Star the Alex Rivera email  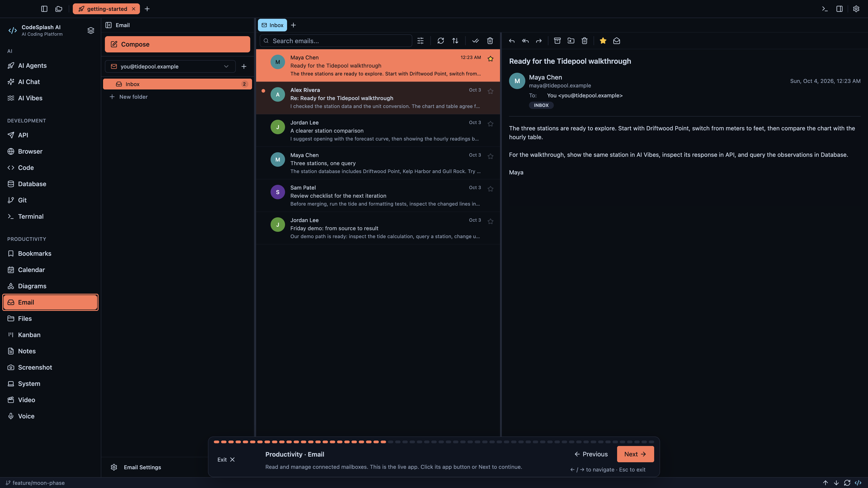[490, 91]
